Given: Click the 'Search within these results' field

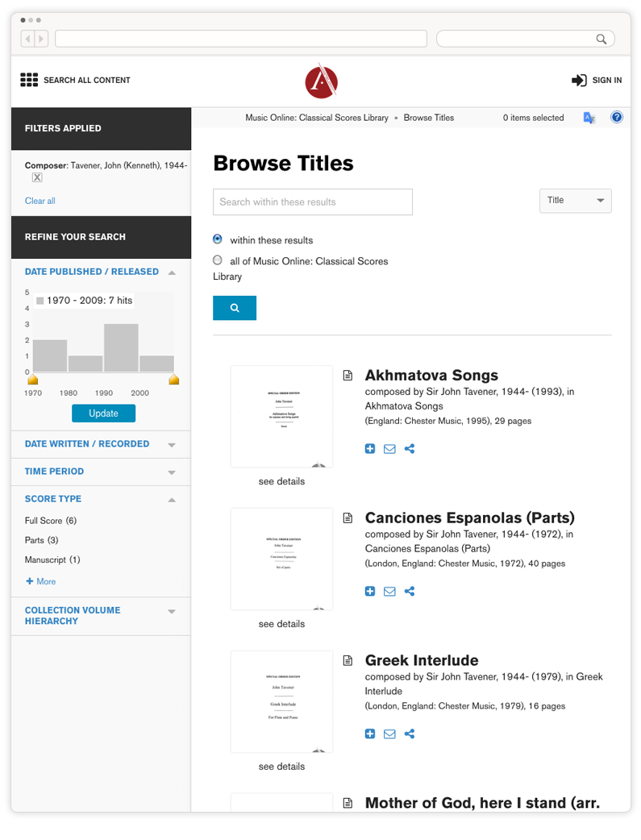Looking at the screenshot, I should [312, 202].
